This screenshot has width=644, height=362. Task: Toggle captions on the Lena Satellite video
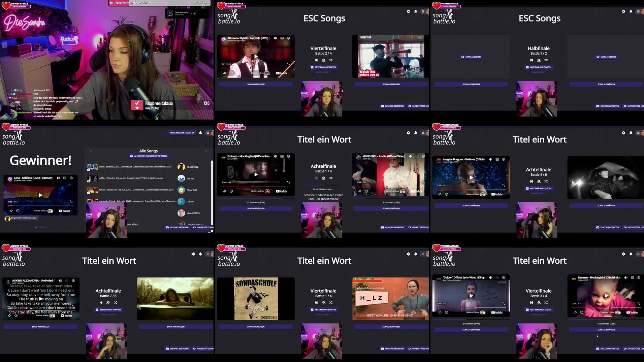click(x=65, y=178)
